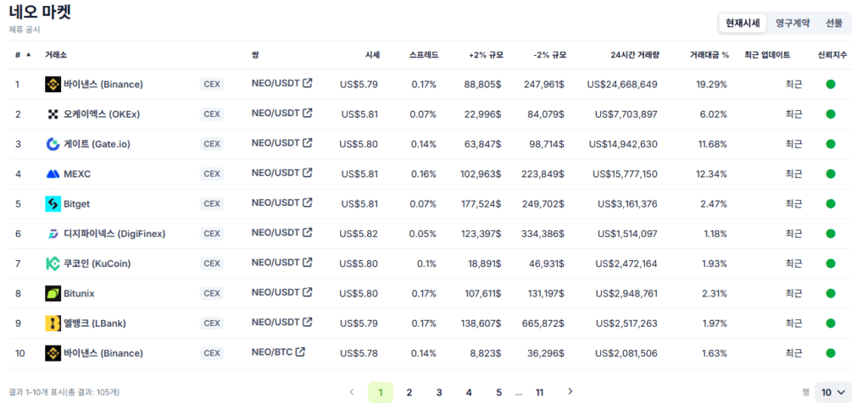Click current page 1 button
868x415 pixels.
coord(381,392)
